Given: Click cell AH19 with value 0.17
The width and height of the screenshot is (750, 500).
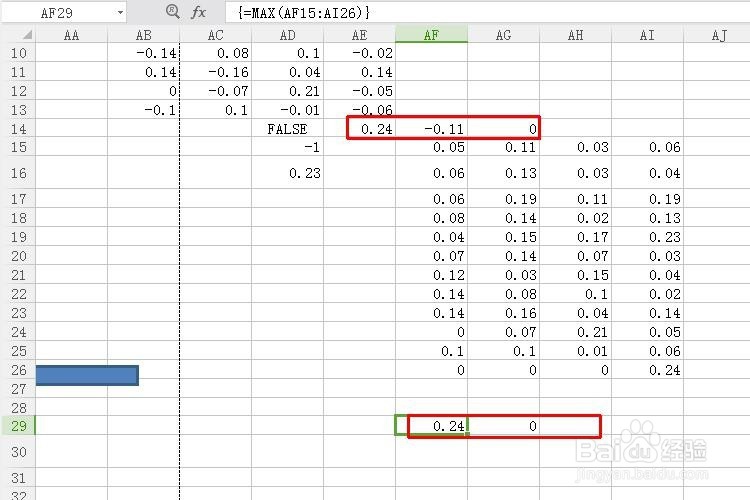Looking at the screenshot, I should pos(575,237).
